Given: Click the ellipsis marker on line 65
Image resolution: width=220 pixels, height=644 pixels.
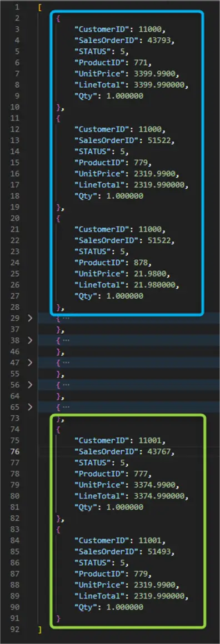Looking at the screenshot, I should [66, 407].
